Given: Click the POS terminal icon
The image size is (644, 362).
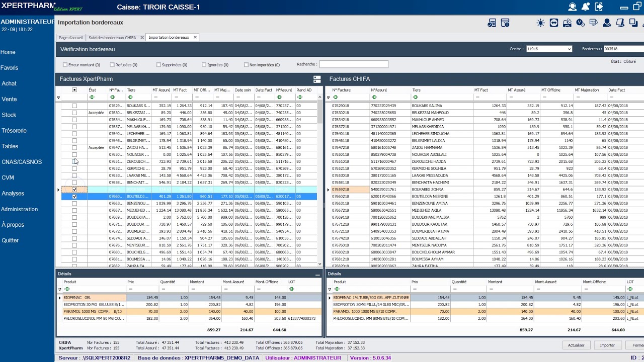Looking at the screenshot, I should 620,23.
